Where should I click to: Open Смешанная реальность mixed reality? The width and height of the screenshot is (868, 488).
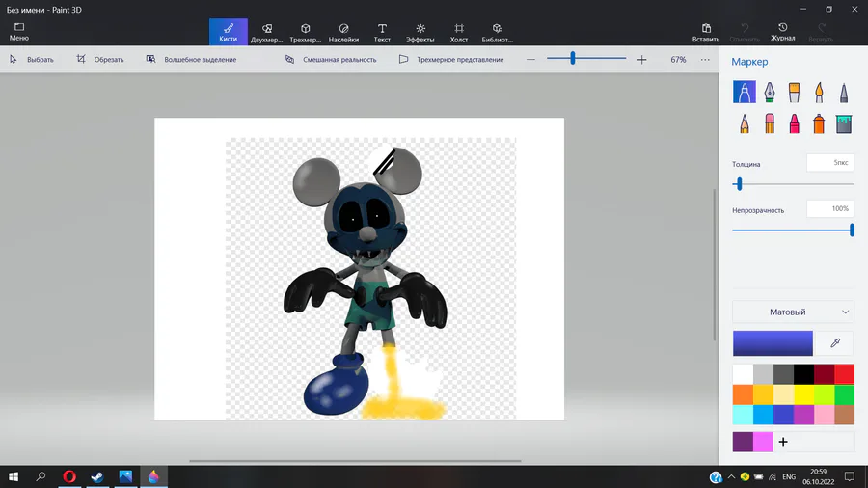331,59
